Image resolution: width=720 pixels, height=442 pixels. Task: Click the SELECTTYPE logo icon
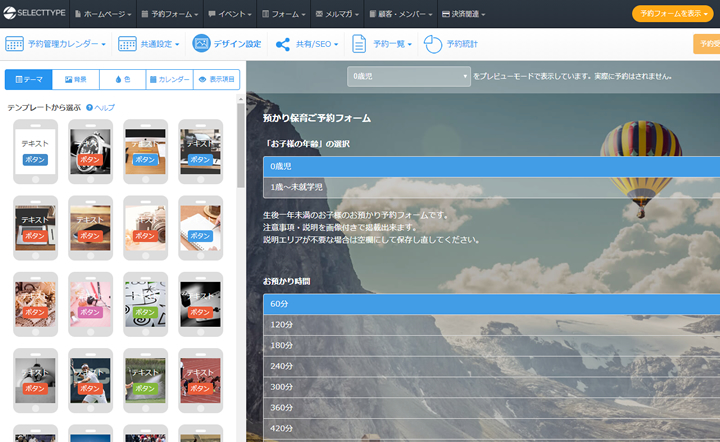[x=8, y=13]
